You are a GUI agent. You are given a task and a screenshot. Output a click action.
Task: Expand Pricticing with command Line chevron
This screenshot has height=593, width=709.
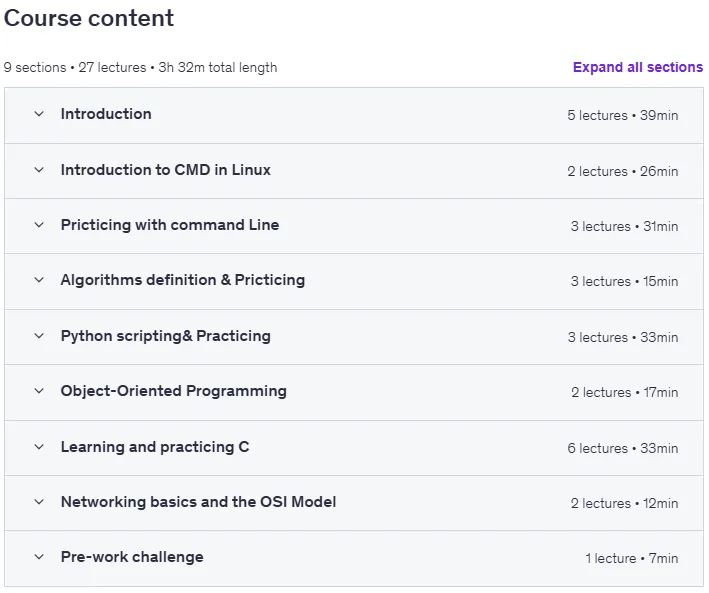pos(39,225)
